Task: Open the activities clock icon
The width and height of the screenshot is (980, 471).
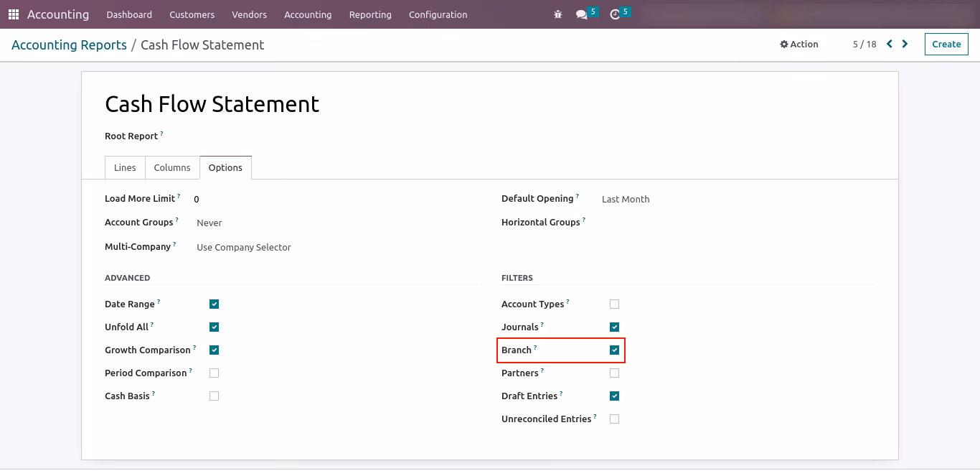Action: coord(615,14)
